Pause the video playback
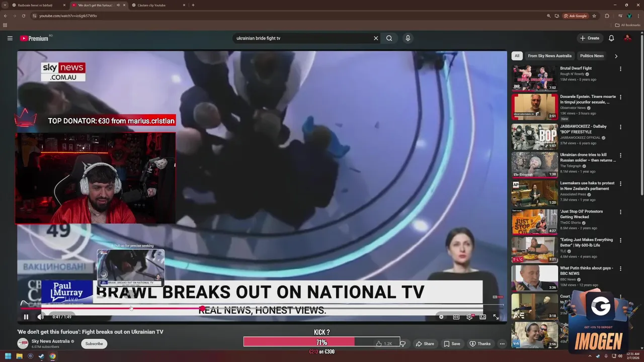The height and width of the screenshot is (362, 644). [x=26, y=317]
